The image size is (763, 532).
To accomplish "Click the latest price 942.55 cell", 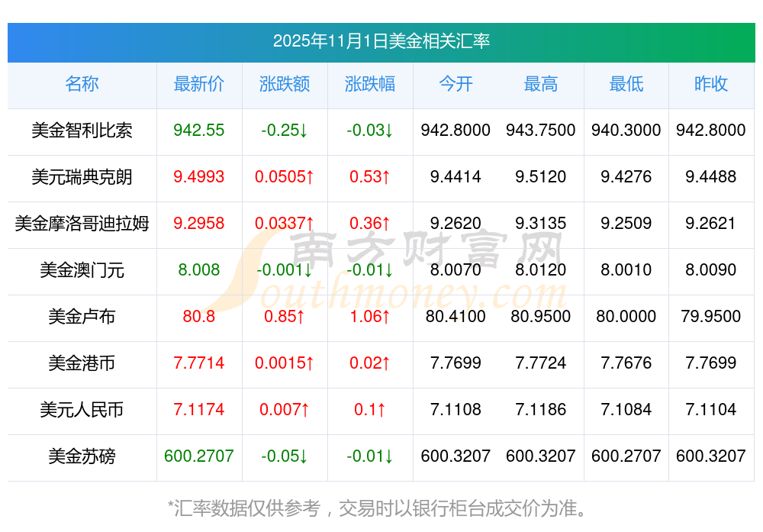I will [x=198, y=131].
